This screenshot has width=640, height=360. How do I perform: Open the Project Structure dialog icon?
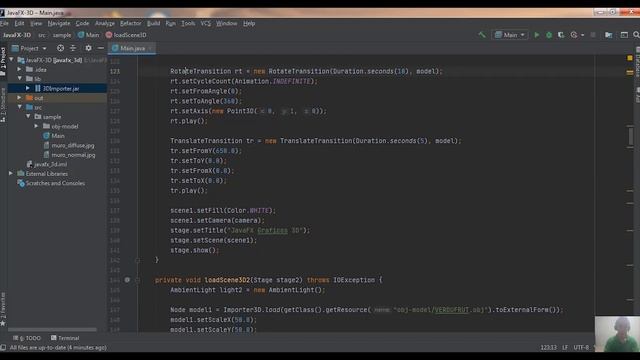(x=609, y=35)
